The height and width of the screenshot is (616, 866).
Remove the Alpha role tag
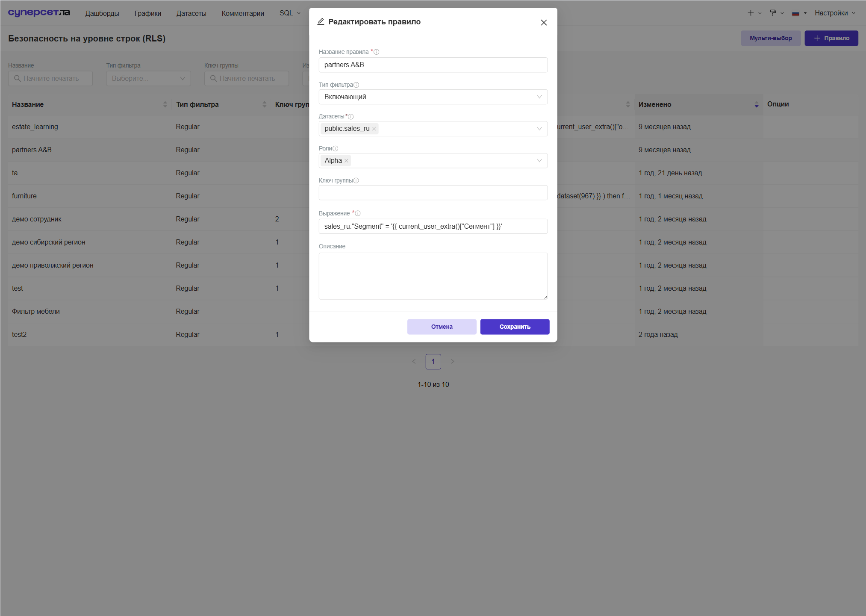346,161
